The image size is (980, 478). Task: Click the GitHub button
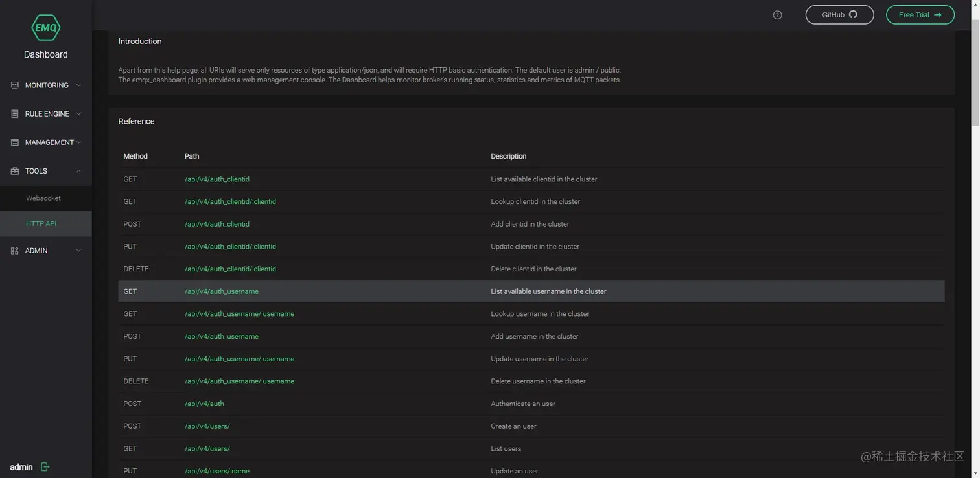[x=839, y=15]
